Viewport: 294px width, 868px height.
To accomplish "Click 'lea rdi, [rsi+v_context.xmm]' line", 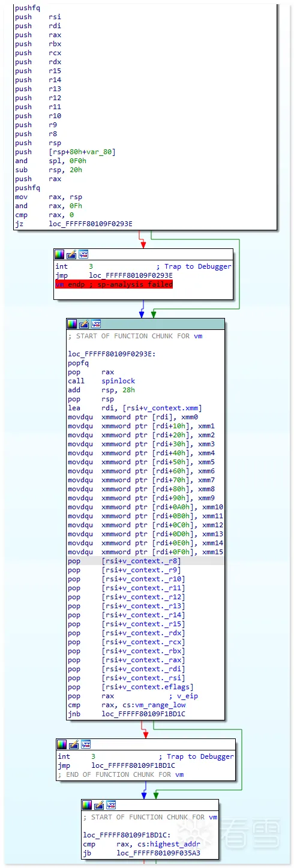I will click(135, 408).
